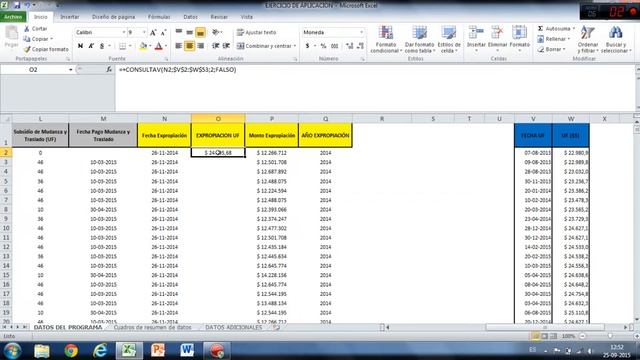Viewport: 640px width, 360px height.
Task: Open the cell borders button
Action: (122, 46)
